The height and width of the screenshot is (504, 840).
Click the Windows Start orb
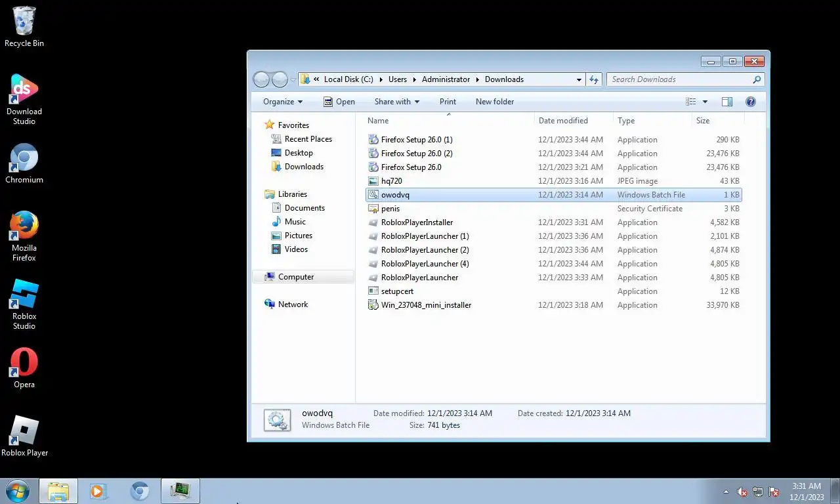tap(17, 491)
